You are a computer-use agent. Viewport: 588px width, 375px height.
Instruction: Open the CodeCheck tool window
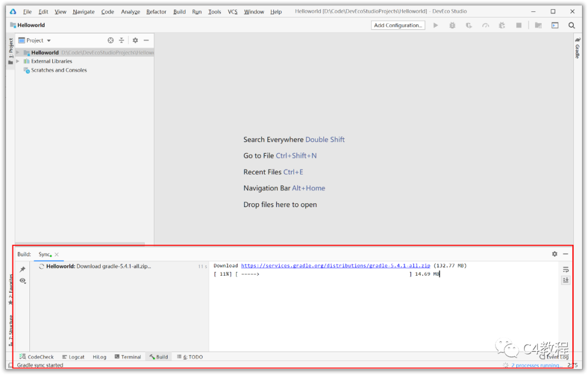(x=37, y=357)
